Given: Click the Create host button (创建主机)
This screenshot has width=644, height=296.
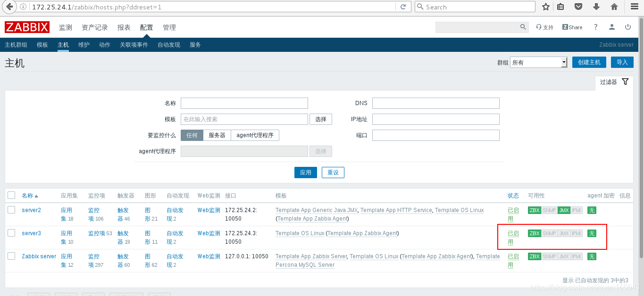Looking at the screenshot, I should coord(589,62).
